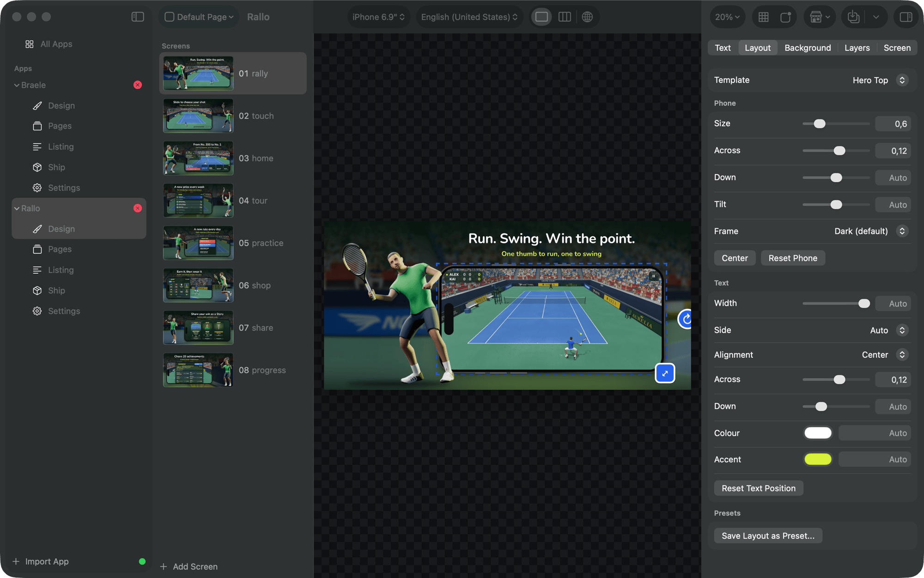Image resolution: width=924 pixels, height=578 pixels.
Task: Click the Center phone button
Action: (735, 258)
